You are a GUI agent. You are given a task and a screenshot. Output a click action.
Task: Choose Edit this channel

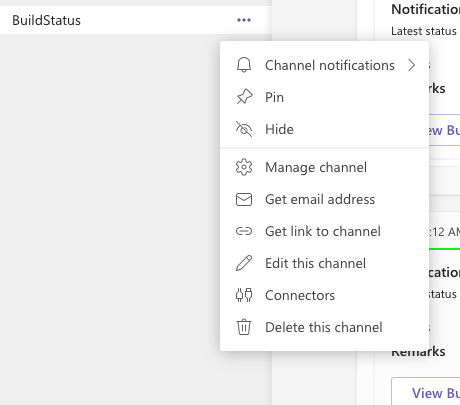pos(324,263)
